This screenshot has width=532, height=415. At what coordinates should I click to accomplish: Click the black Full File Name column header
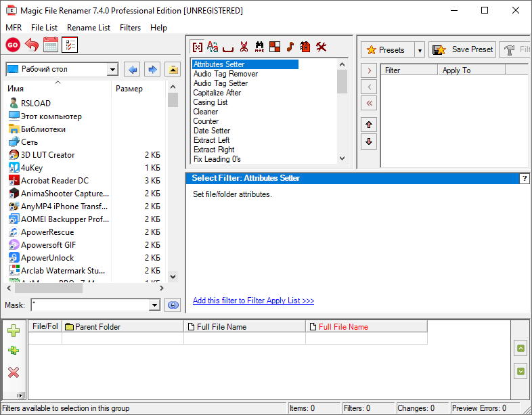[244, 327]
